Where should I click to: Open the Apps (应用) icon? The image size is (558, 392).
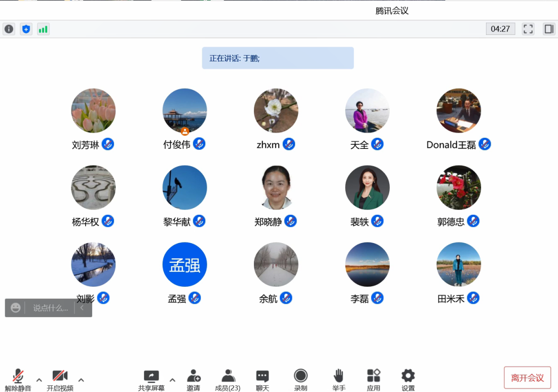pyautogui.click(x=374, y=379)
